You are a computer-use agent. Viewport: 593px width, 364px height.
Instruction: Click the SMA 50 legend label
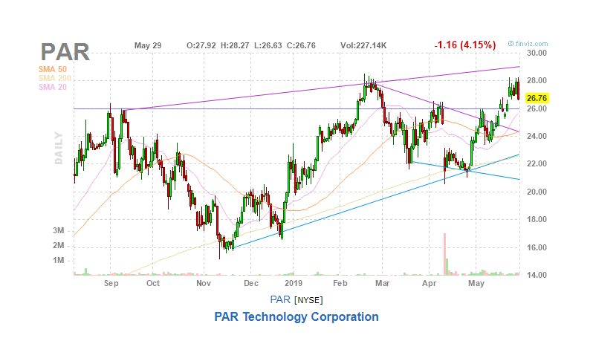pyautogui.click(x=53, y=69)
